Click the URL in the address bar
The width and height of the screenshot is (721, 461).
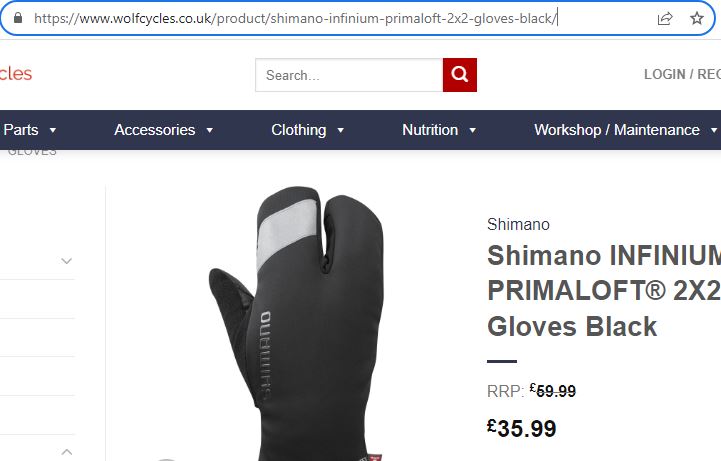[295, 18]
